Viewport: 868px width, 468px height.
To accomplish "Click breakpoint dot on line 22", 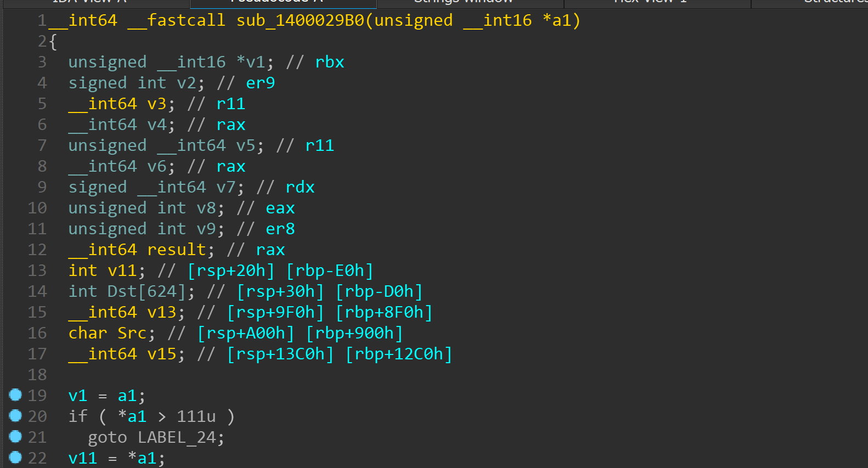I will click(15, 457).
